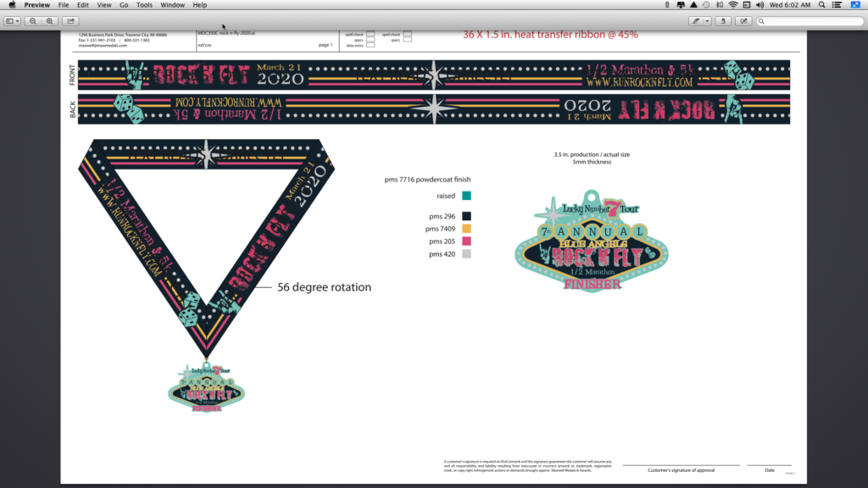
Task: Click the zoom in magnifier button
Action: (50, 21)
